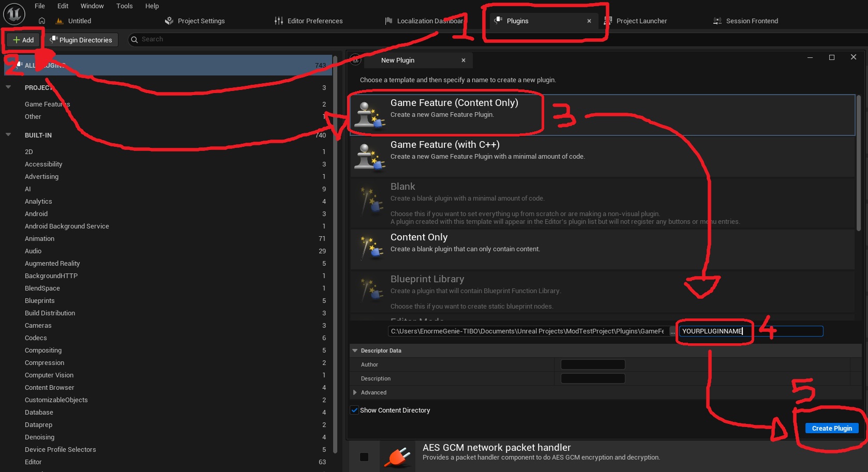Toggle Show Content Directory checkbox
The height and width of the screenshot is (472, 868).
pyautogui.click(x=354, y=410)
